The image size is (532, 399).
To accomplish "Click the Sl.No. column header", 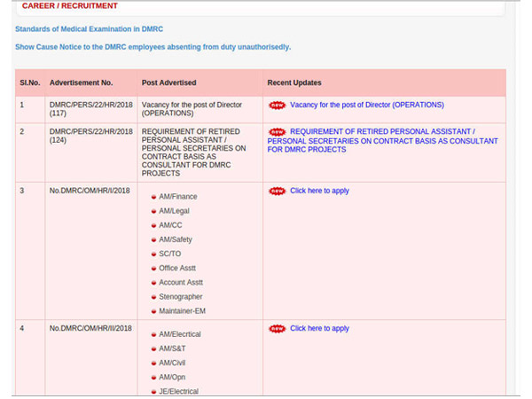I will click(30, 82).
